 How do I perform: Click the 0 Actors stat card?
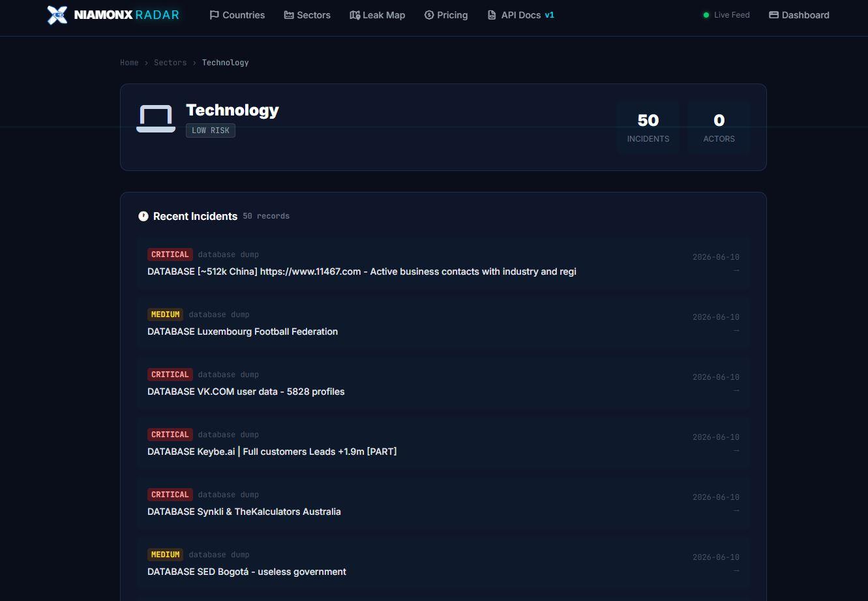tap(719, 127)
